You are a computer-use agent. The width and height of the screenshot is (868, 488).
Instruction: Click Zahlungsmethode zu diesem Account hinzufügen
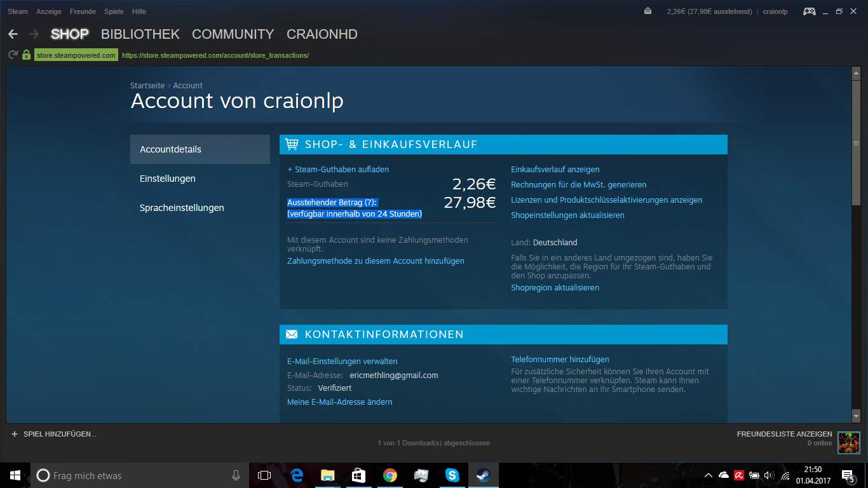coord(376,261)
